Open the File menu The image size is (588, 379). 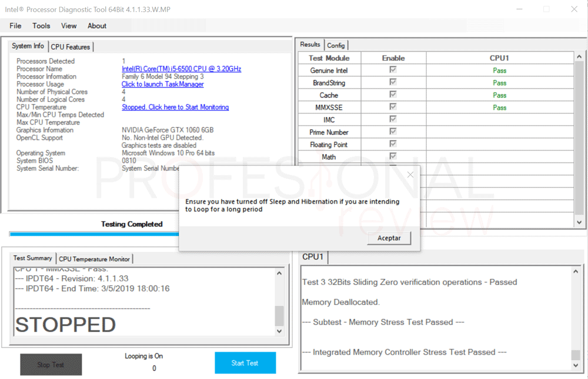[x=15, y=26]
